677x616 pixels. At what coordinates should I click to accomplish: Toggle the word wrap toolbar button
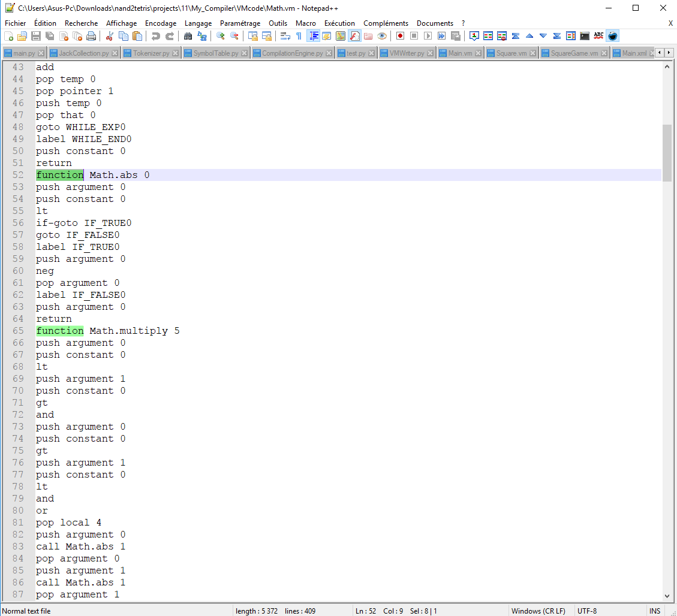tap(285, 36)
